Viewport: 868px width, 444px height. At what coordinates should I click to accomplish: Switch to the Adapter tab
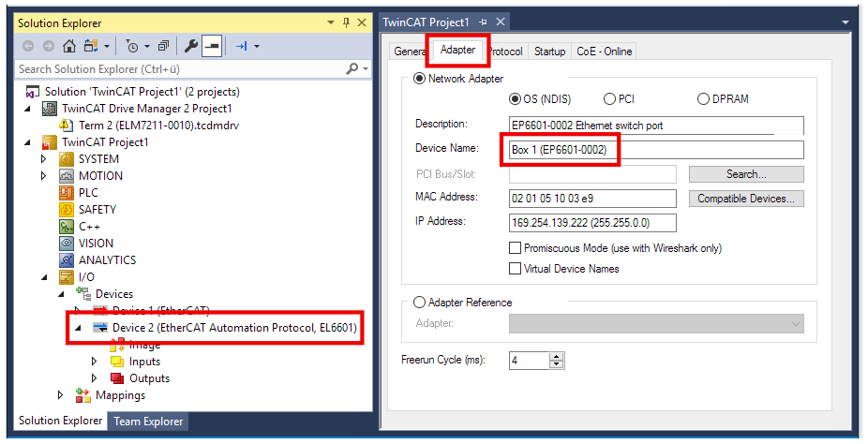[457, 50]
